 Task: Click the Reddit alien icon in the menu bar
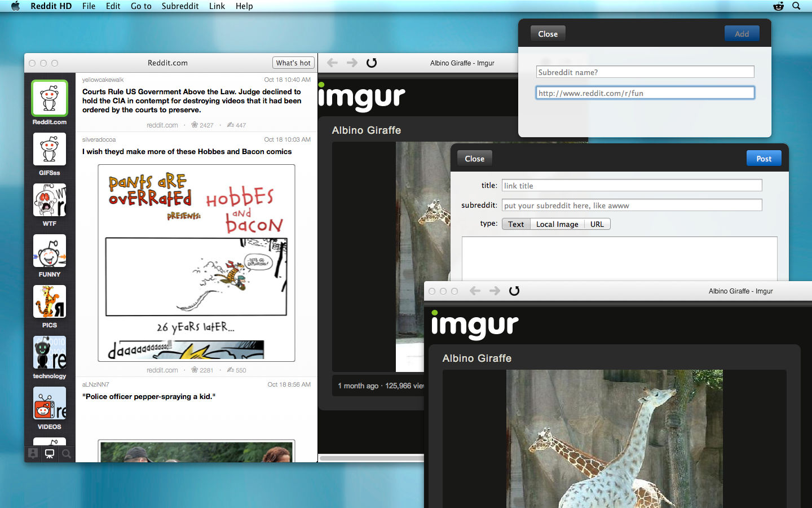click(779, 6)
